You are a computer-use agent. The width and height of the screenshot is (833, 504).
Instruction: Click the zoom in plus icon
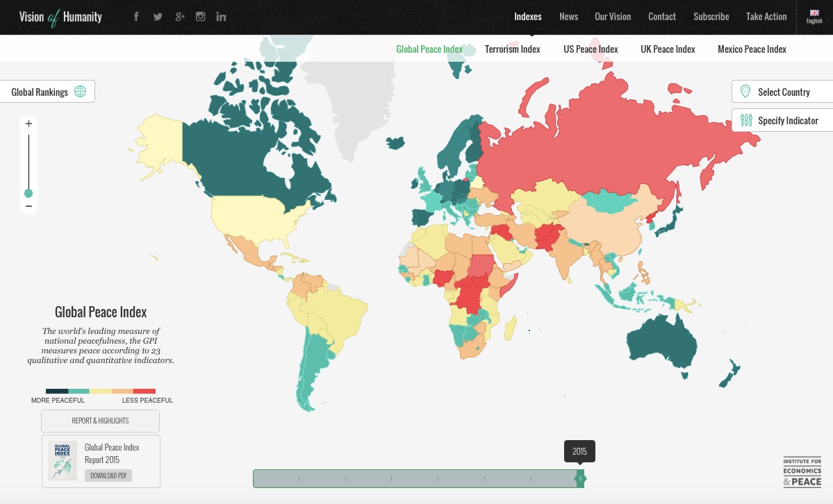[x=28, y=124]
